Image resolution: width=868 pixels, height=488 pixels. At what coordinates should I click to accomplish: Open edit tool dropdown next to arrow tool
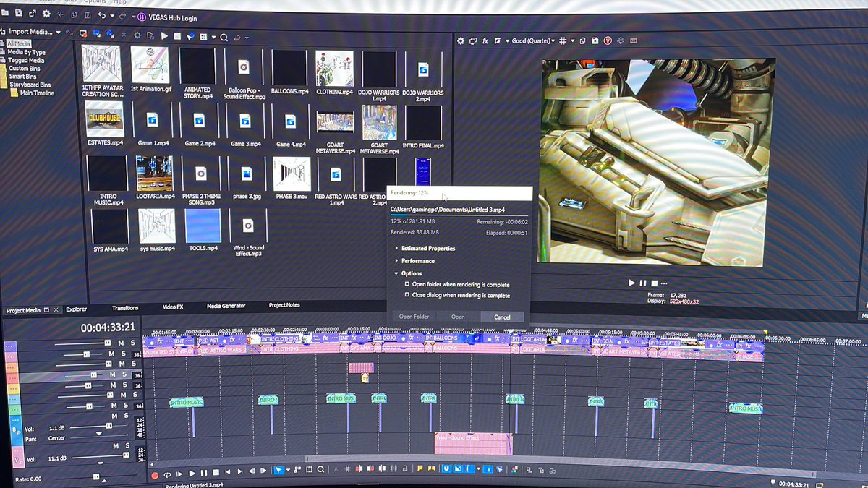(x=288, y=470)
